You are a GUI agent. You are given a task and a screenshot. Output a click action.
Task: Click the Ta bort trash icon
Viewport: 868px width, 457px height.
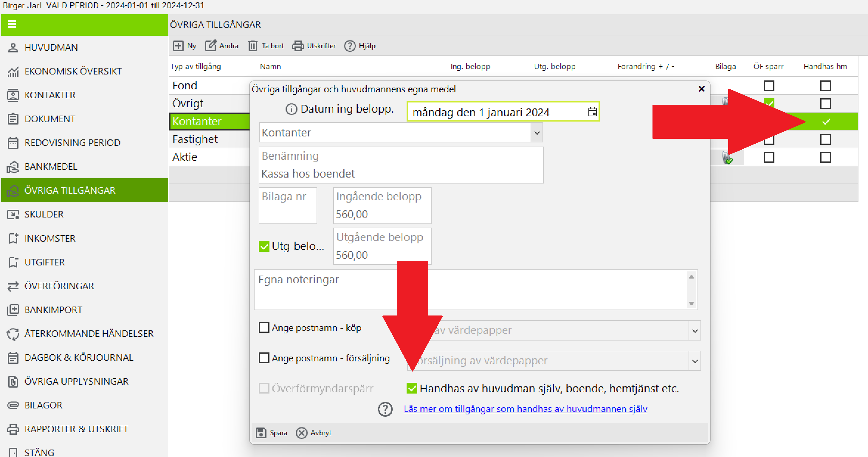coord(253,46)
